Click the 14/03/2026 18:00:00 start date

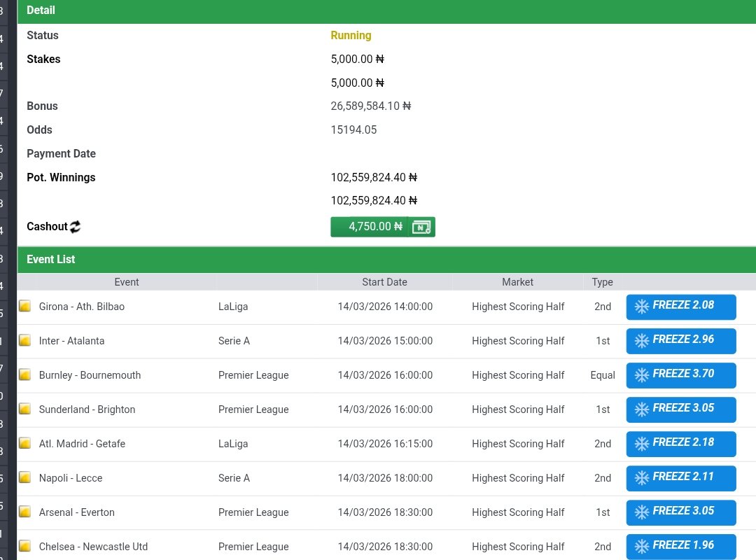coord(385,478)
